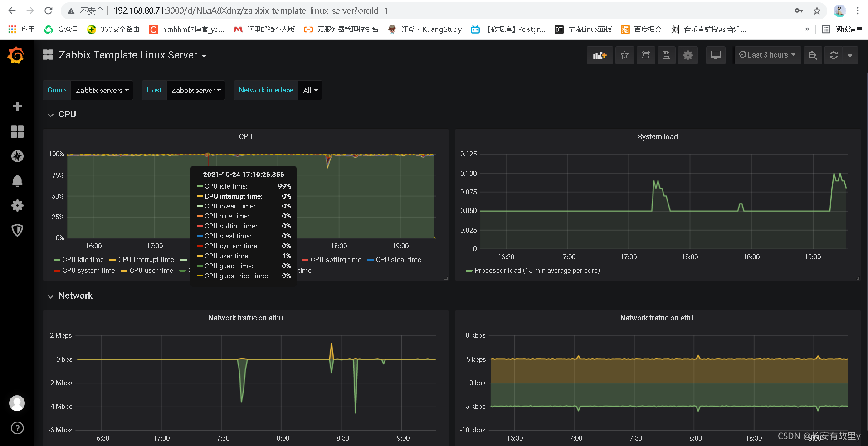Open the System load panel title menu
Image resolution: width=868 pixels, height=446 pixels.
point(658,136)
